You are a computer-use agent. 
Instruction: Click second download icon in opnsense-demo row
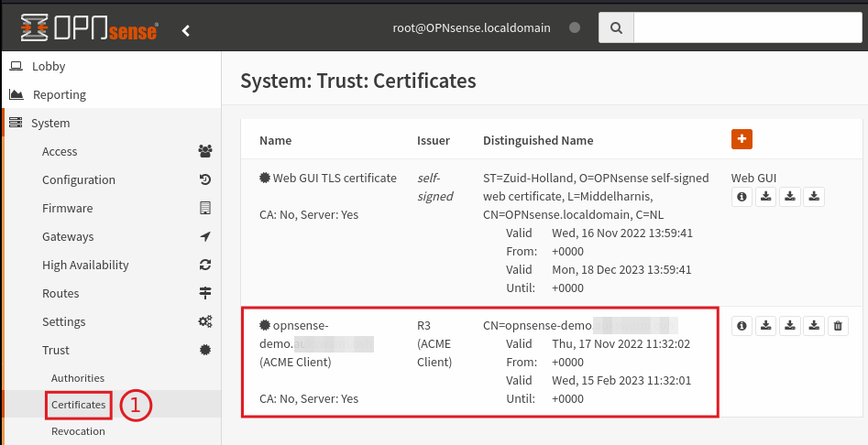pos(790,326)
